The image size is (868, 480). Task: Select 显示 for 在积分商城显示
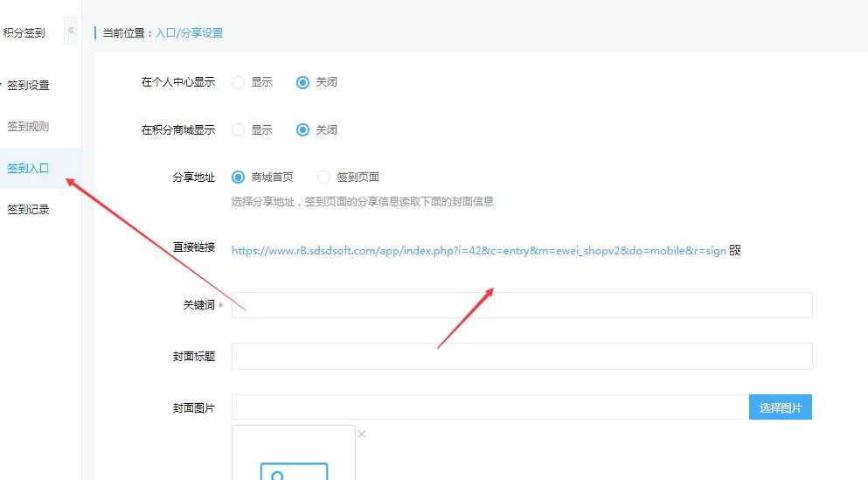point(238,130)
